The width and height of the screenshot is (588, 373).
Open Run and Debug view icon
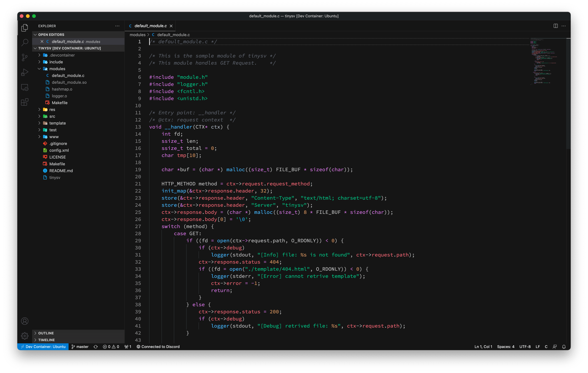click(25, 72)
